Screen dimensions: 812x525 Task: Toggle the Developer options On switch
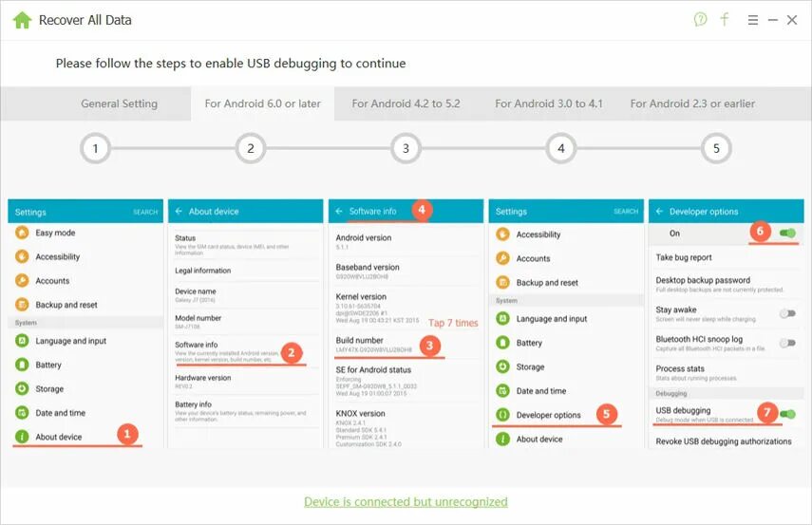(x=787, y=233)
